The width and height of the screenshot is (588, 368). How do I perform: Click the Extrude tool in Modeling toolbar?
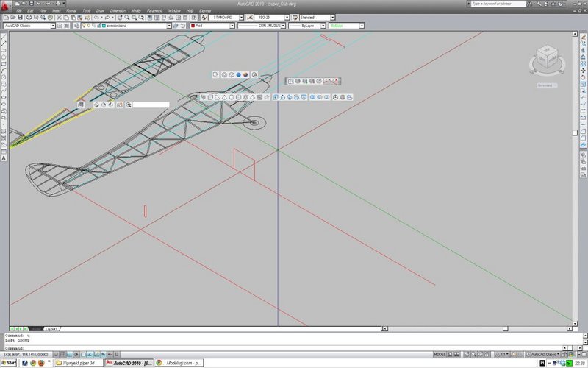tap(276, 97)
